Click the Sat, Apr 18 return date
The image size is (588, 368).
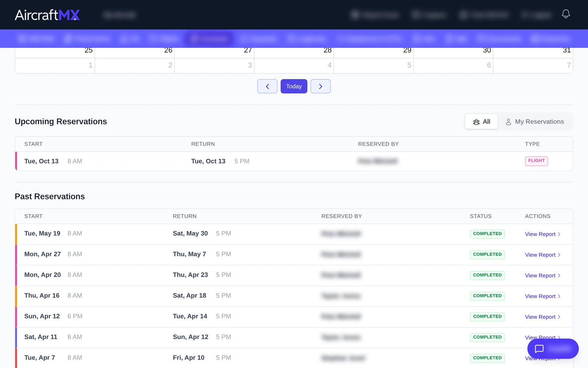[190, 295]
